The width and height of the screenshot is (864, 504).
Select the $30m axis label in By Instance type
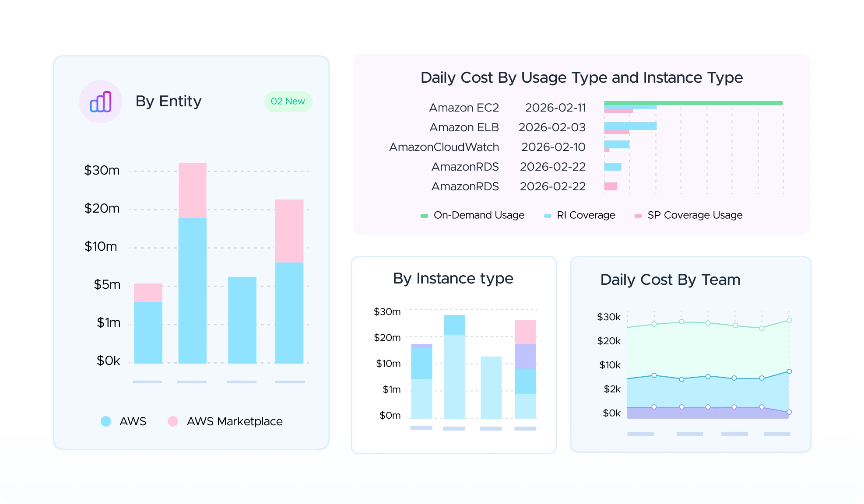point(387,312)
